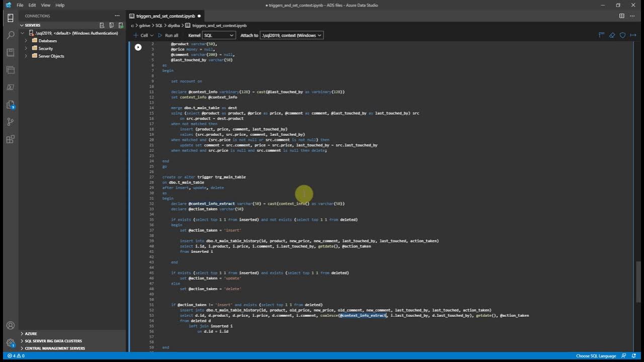Click 'left join inserted i' code line
Viewport: 644px width, 362px height.
[x=210, y=326]
